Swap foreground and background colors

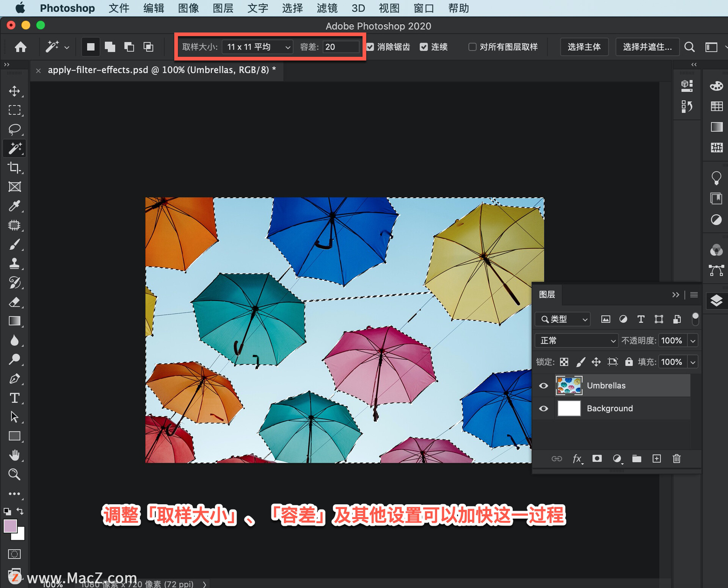20,511
